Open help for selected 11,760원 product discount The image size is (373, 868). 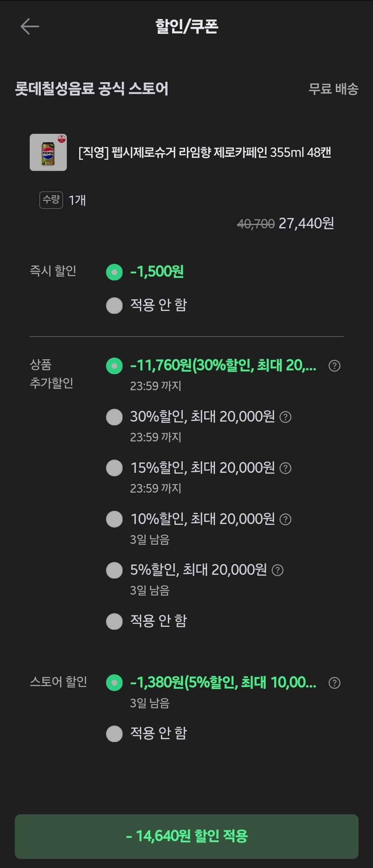click(x=334, y=366)
